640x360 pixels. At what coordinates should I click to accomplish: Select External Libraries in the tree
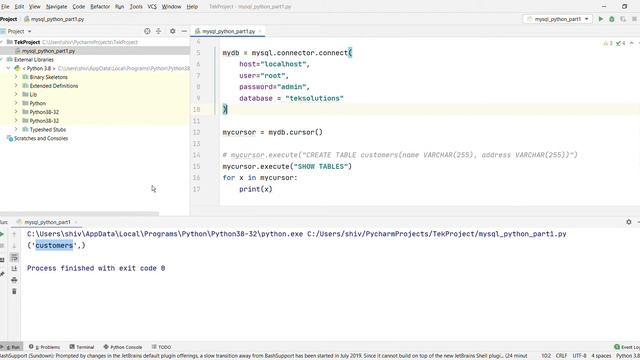point(33,60)
